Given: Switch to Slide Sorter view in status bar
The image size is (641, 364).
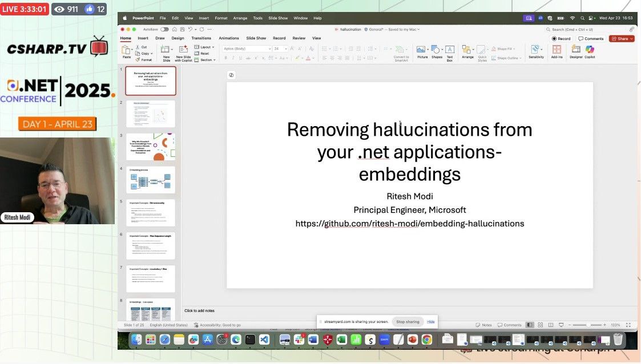Looking at the screenshot, I should pos(540,325).
